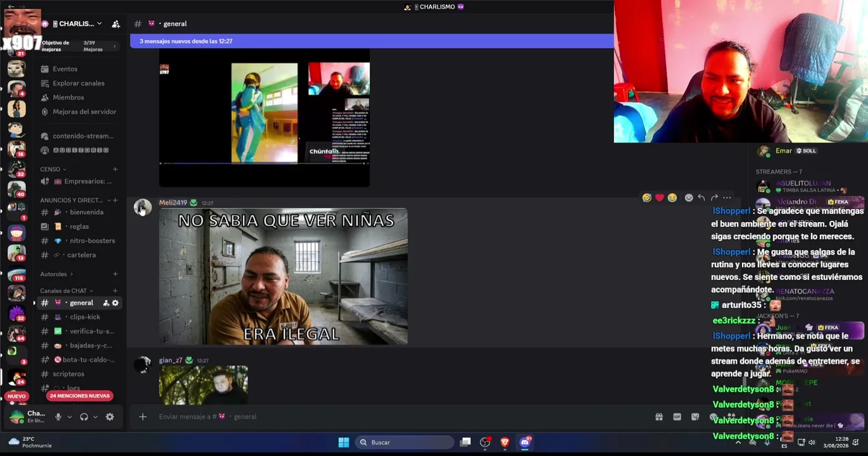Create an invite for the general channel
The height and width of the screenshot is (456, 868).
(x=106, y=303)
